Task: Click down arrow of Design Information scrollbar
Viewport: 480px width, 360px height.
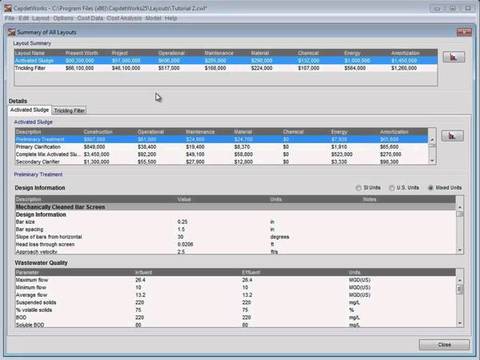Action: [x=460, y=250]
